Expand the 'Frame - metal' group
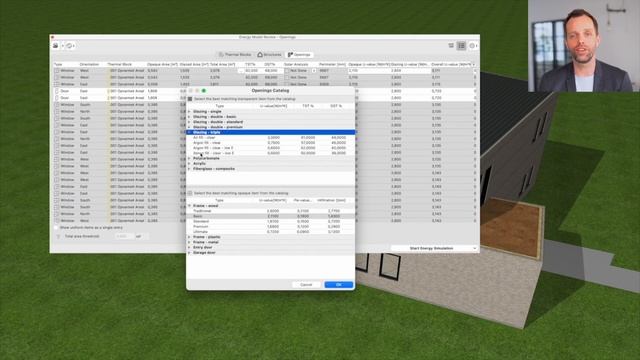640x360 pixels. pos(189,242)
